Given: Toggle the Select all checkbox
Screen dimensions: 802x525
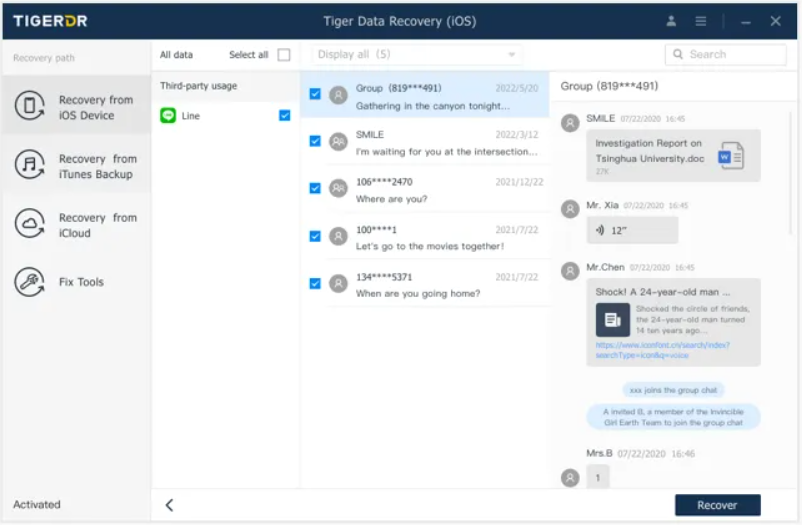Looking at the screenshot, I should pyautogui.click(x=284, y=55).
